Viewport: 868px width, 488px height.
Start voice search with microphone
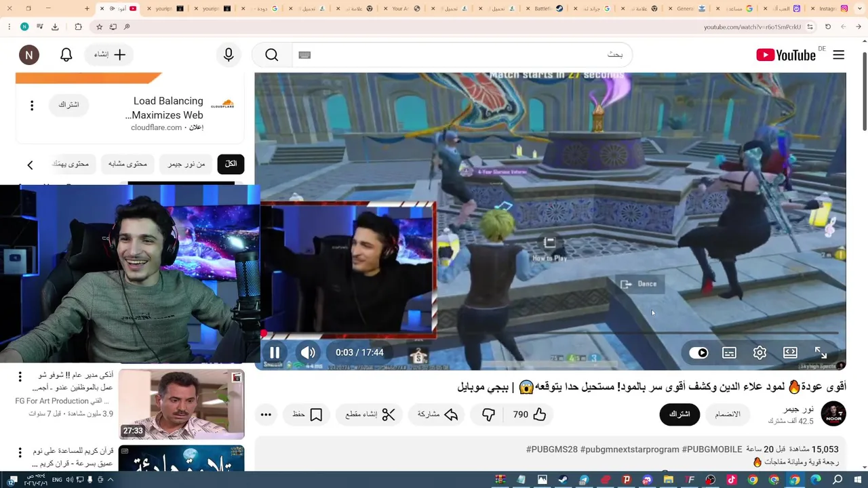point(229,55)
